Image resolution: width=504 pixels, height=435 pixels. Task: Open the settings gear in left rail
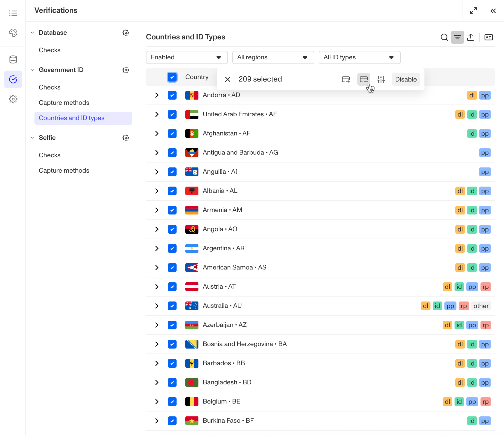coord(13,99)
